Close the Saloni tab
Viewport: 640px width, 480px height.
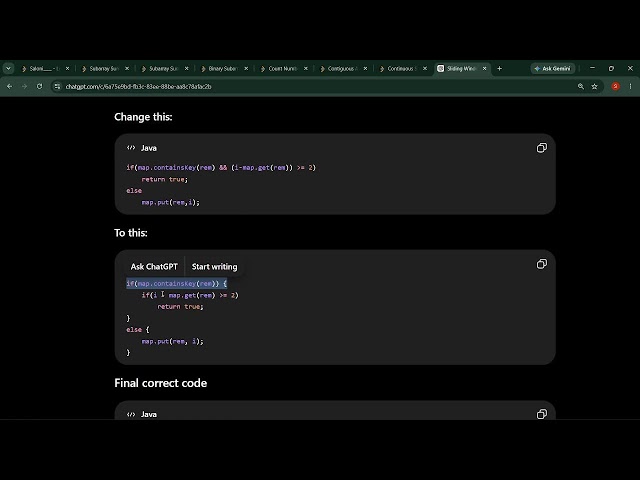click(x=67, y=69)
